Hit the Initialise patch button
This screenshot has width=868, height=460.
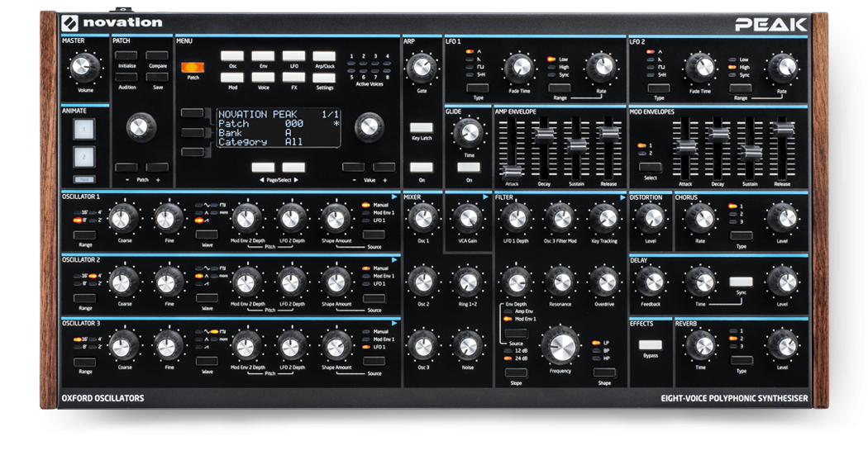tap(126, 56)
